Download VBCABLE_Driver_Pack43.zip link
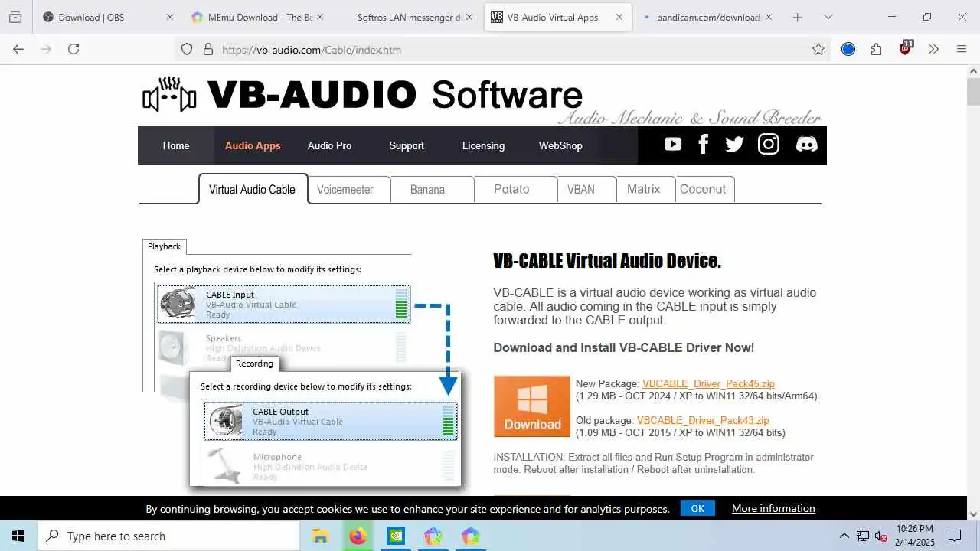This screenshot has height=551, width=980. pyautogui.click(x=703, y=420)
